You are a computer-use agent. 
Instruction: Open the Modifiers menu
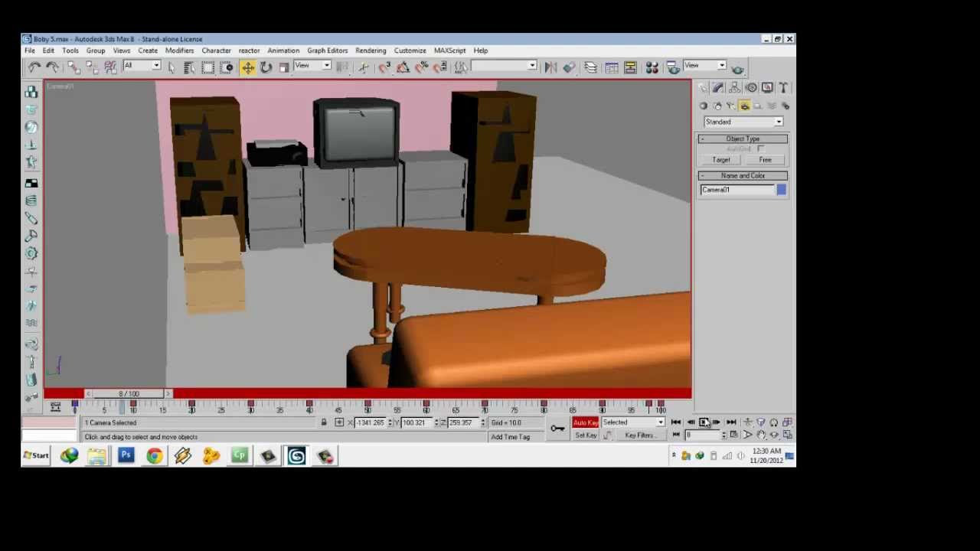tap(179, 51)
